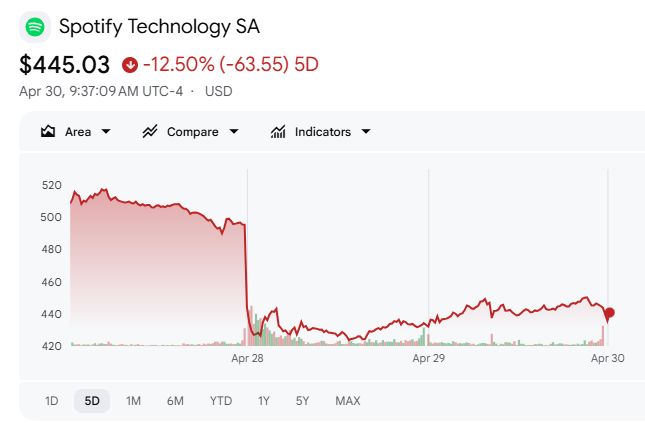
Task: Switch to the 6M range
Action: click(175, 401)
